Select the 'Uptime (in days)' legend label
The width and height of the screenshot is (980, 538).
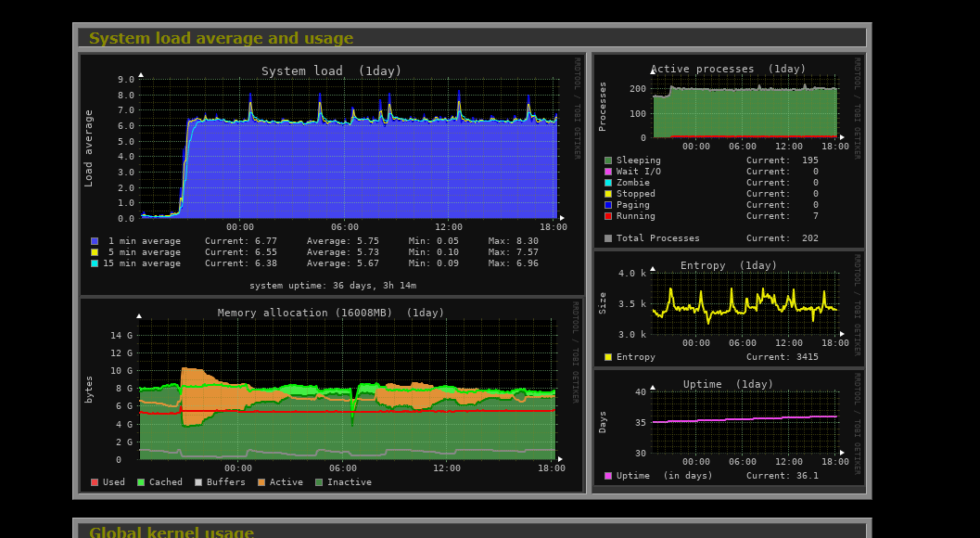click(665, 476)
